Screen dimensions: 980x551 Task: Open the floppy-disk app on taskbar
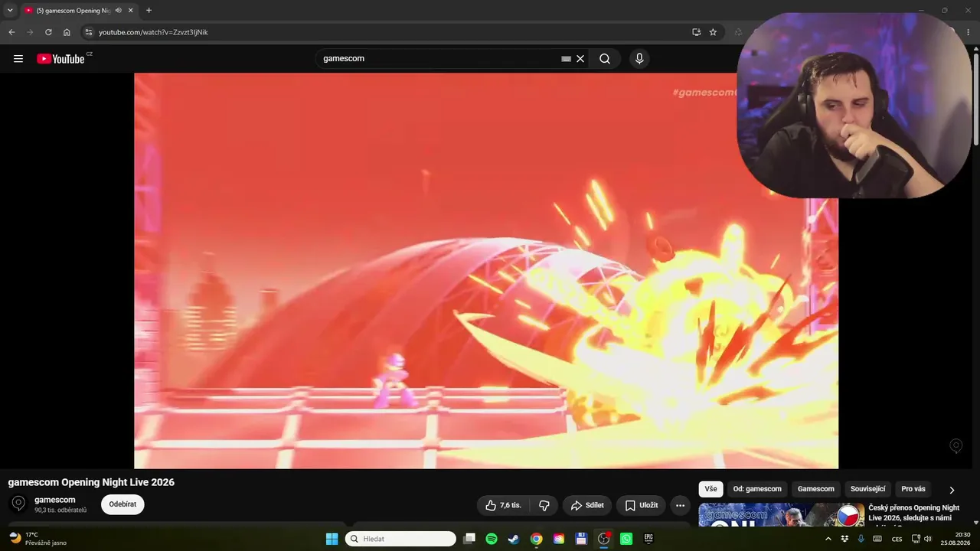click(581, 539)
